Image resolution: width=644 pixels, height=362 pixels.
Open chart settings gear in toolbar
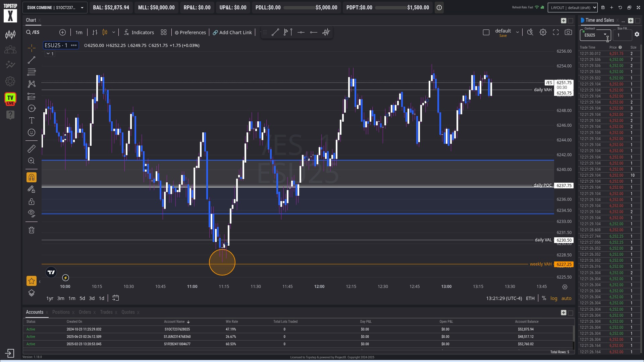click(x=543, y=33)
